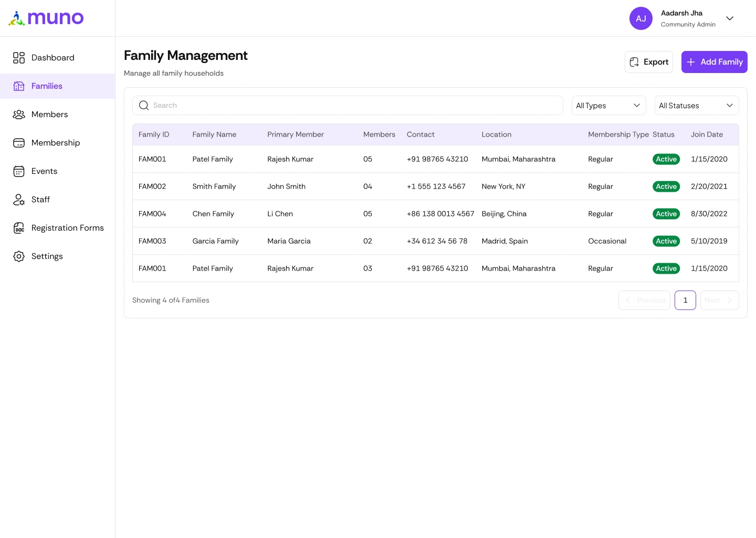The width and height of the screenshot is (756, 538).
Task: Click the Family ID column header
Action: 154,134
